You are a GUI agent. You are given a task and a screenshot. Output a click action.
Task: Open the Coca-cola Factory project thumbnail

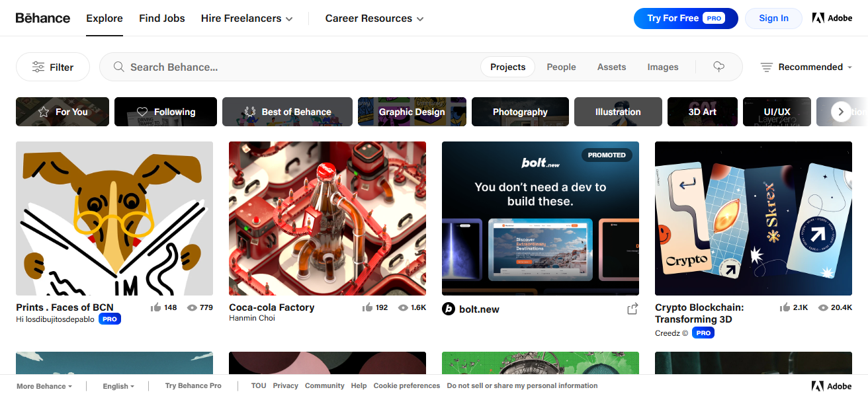pyautogui.click(x=327, y=218)
